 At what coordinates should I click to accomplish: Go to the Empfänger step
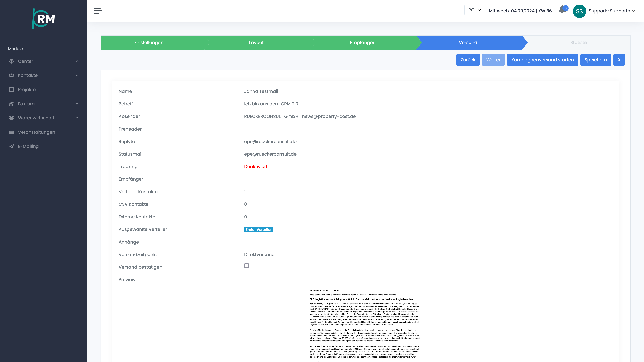(x=362, y=42)
